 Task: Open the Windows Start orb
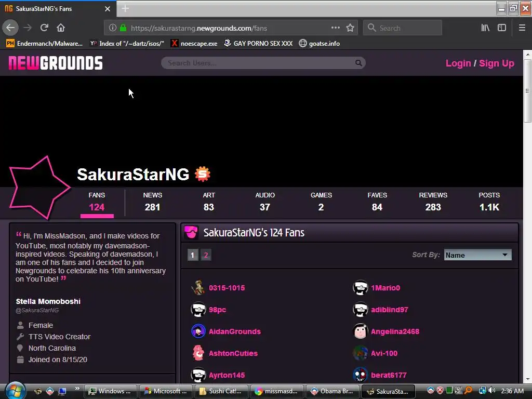click(x=15, y=391)
